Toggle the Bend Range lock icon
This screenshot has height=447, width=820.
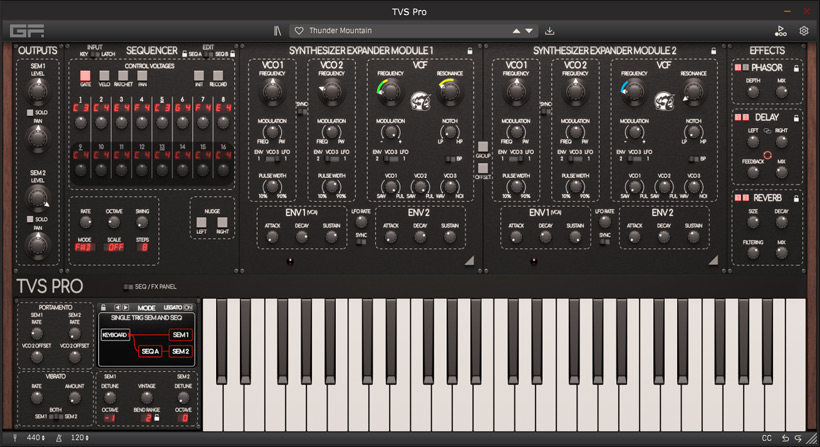click(156, 418)
